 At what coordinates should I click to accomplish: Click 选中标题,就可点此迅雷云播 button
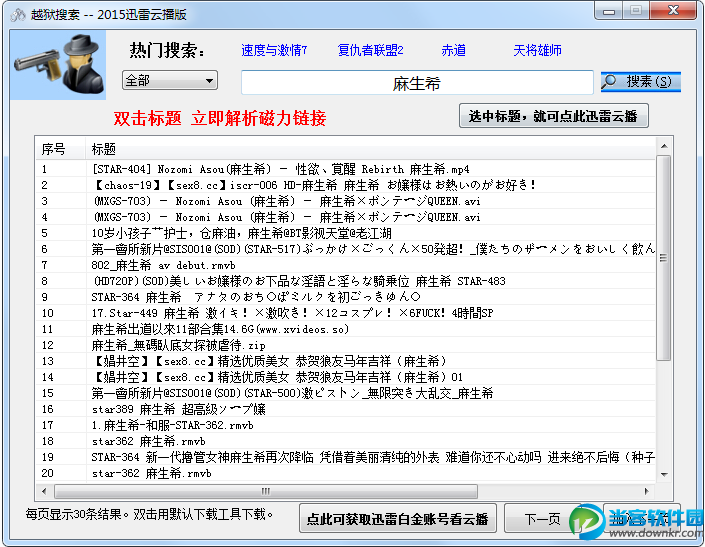553,116
